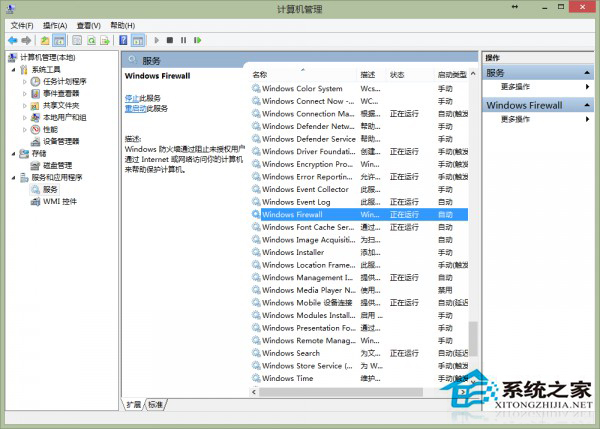Viewport: 600px width, 429px height.
Task: Open the 查看(V) menu
Action: tap(88, 25)
